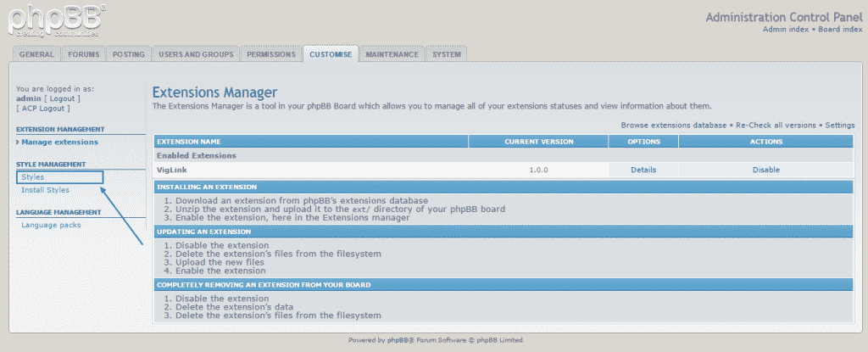Viewport: 868px width, 352px height.
Task: Click Re-Check all versions
Action: (776, 125)
